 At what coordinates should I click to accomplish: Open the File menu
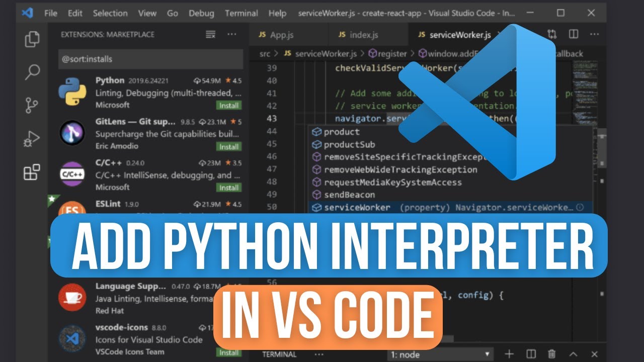(51, 13)
